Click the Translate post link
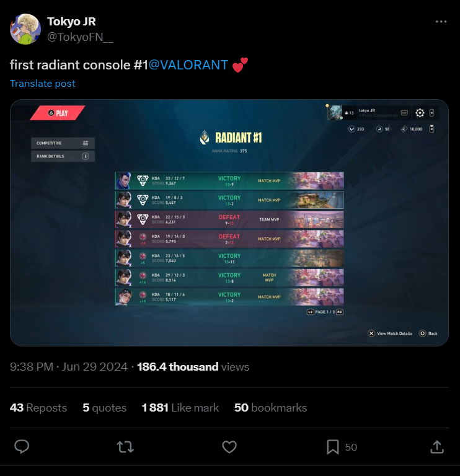Image resolution: width=460 pixels, height=476 pixels. tap(43, 84)
